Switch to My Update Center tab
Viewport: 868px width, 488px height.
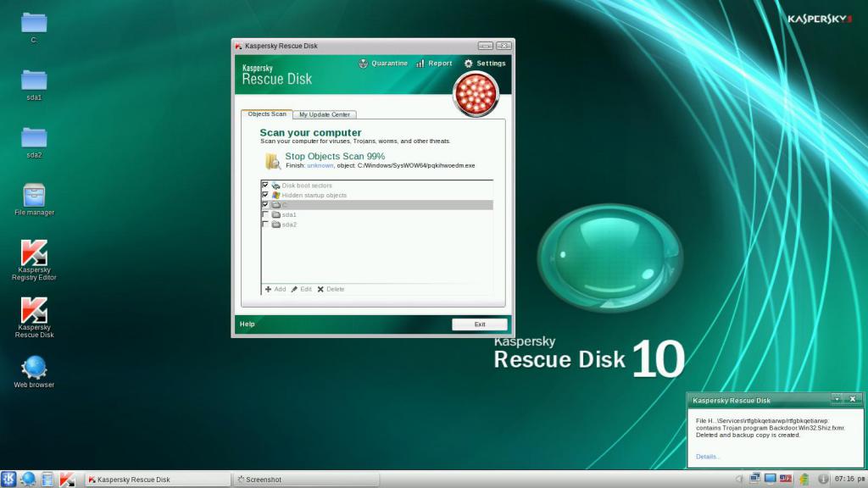[x=325, y=114]
